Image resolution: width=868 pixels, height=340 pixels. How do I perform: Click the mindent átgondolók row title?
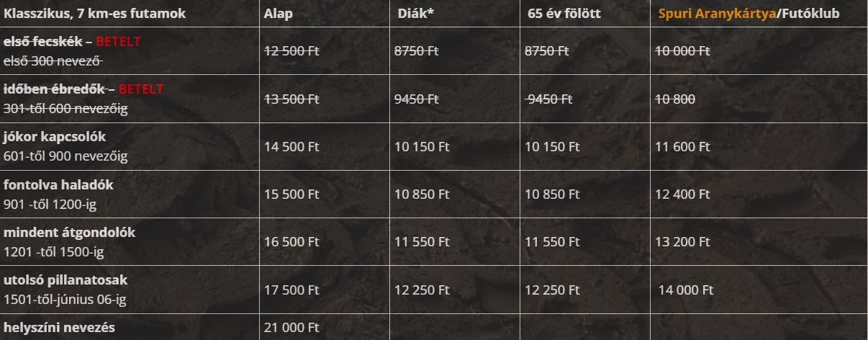[x=69, y=233]
